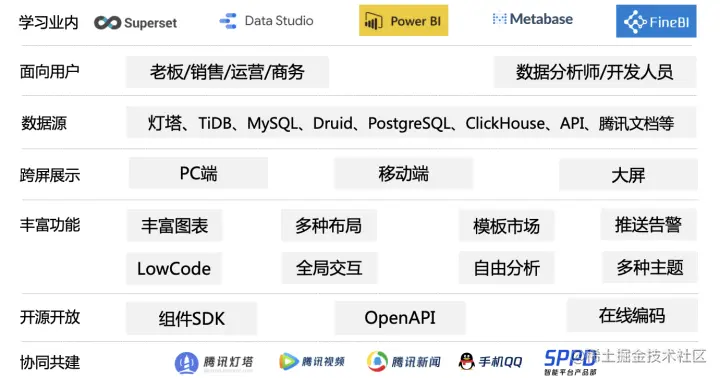Viewport: 720px width, 378px height.
Task: Click the 面向用户 row label
Action: coord(50,72)
